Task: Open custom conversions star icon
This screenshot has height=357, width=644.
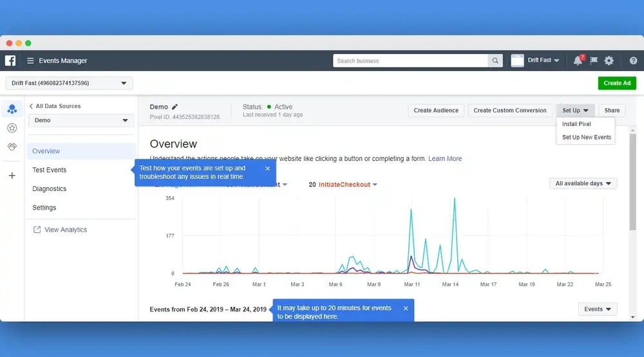Action: [12, 128]
